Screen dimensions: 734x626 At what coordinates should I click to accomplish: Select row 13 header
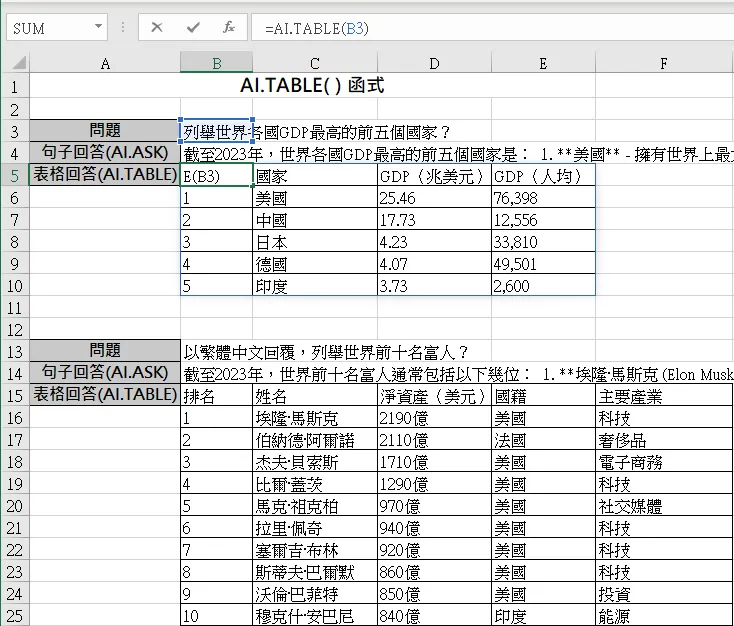[x=15, y=351]
